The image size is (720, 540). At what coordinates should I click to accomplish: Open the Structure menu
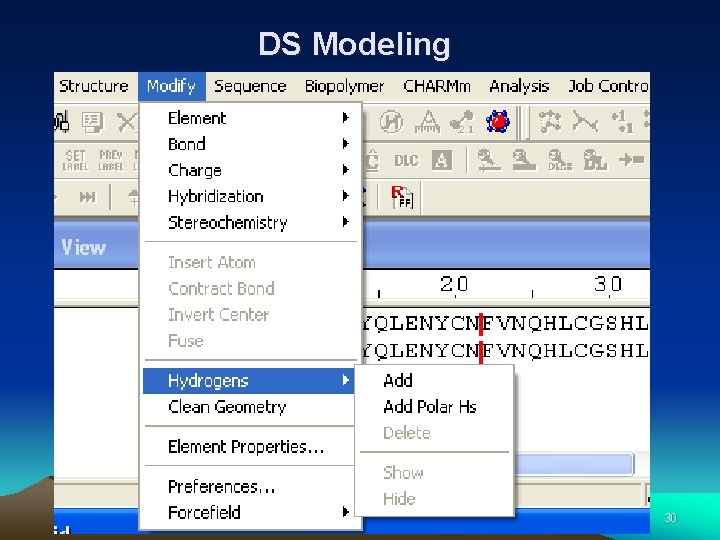pyautogui.click(x=94, y=86)
